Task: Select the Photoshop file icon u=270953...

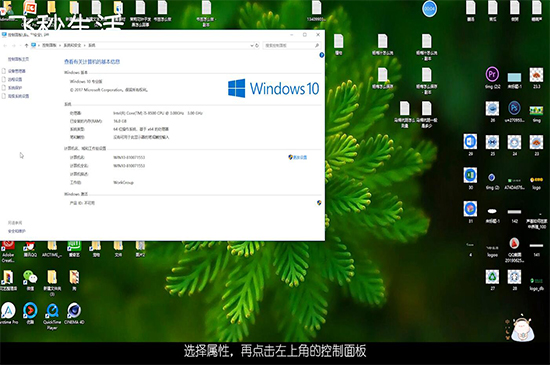Action: (515, 111)
